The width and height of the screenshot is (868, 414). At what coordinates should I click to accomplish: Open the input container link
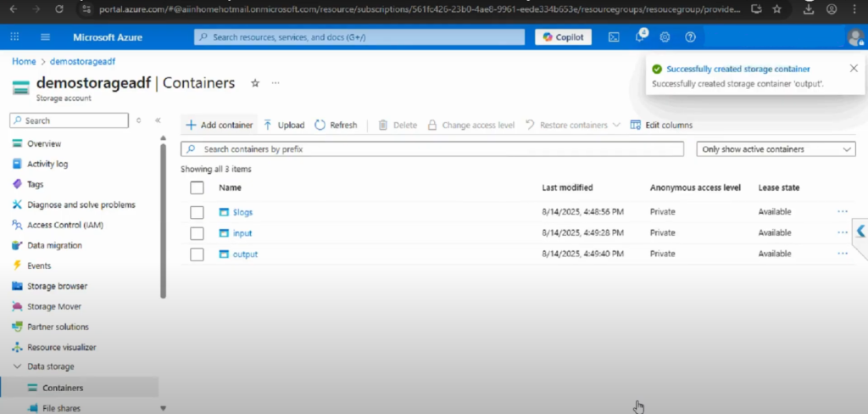point(242,233)
